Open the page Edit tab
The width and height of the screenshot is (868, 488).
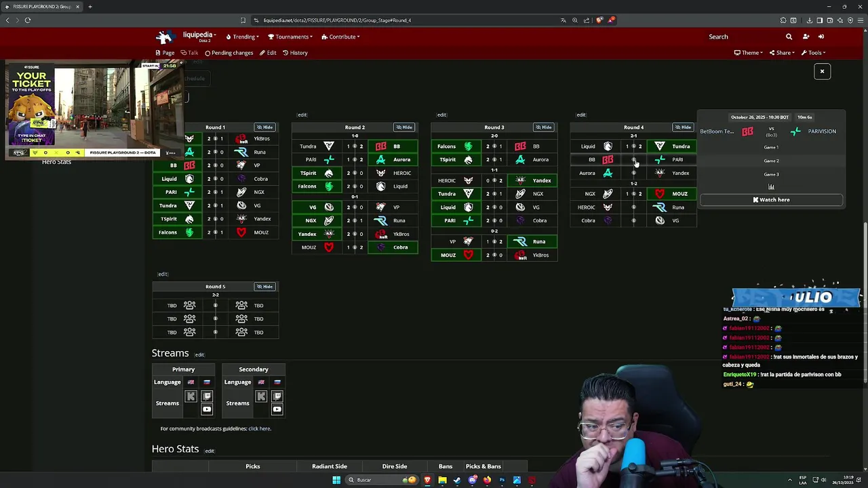pos(268,53)
